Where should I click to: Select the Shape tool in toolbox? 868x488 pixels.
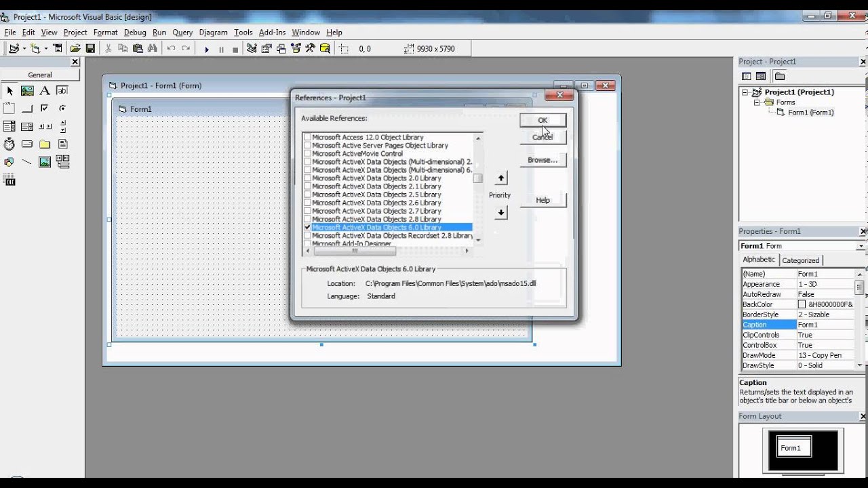tap(9, 162)
